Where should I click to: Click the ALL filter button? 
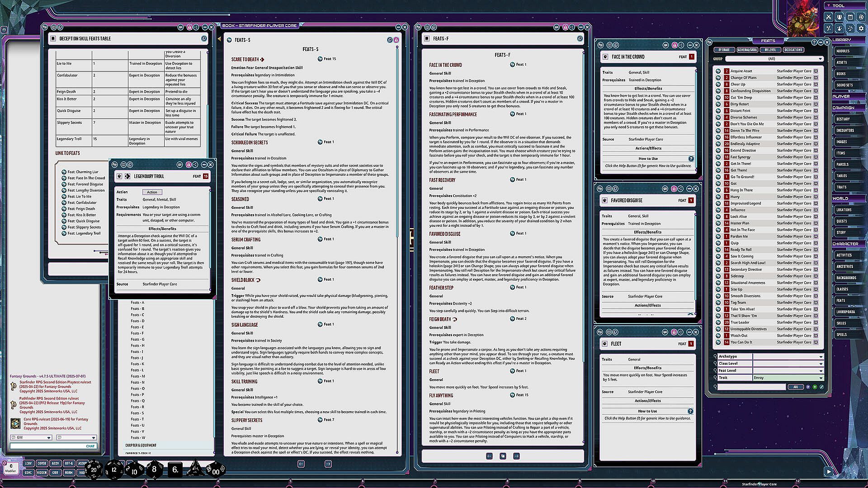[796, 387]
